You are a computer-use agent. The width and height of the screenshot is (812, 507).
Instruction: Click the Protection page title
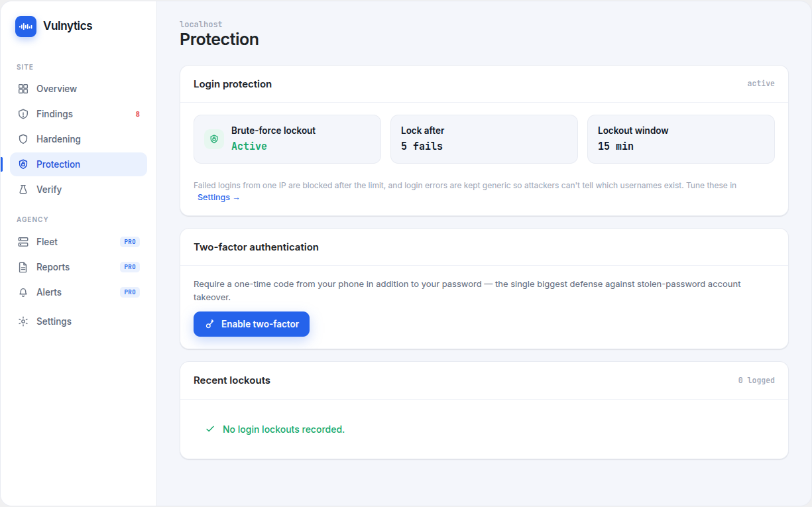tap(219, 39)
